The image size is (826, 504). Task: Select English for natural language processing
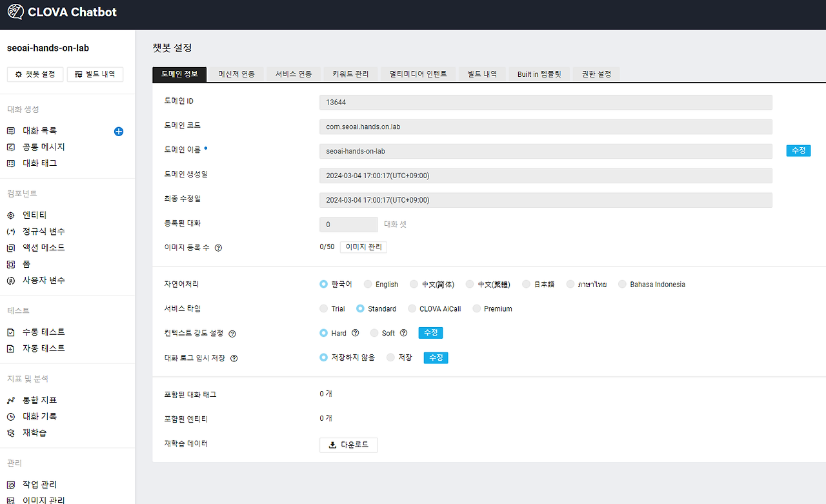coord(368,284)
